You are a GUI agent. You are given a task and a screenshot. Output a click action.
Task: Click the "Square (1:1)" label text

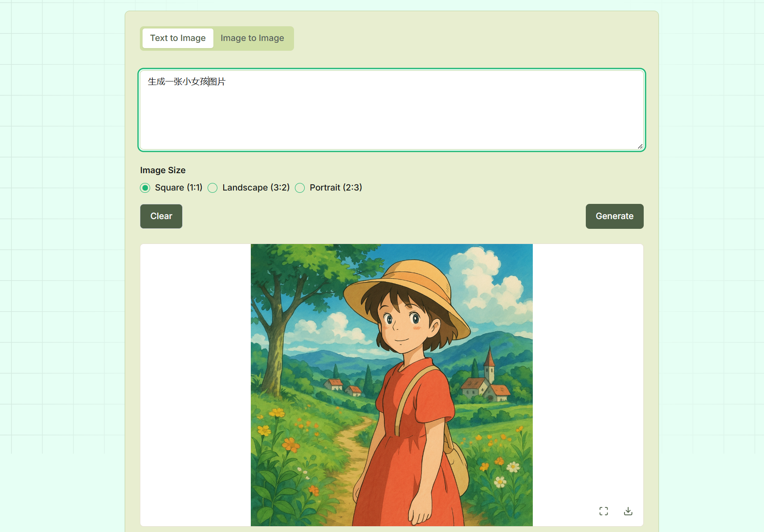(179, 188)
